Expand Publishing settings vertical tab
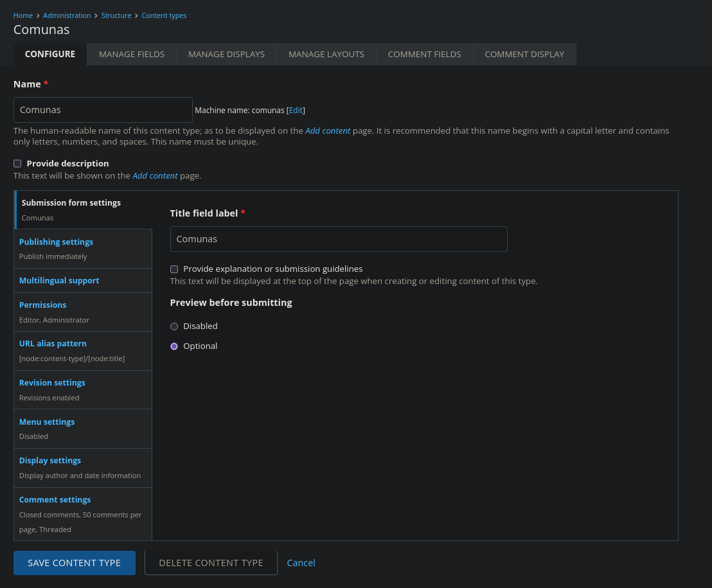The image size is (712, 588). 56,242
